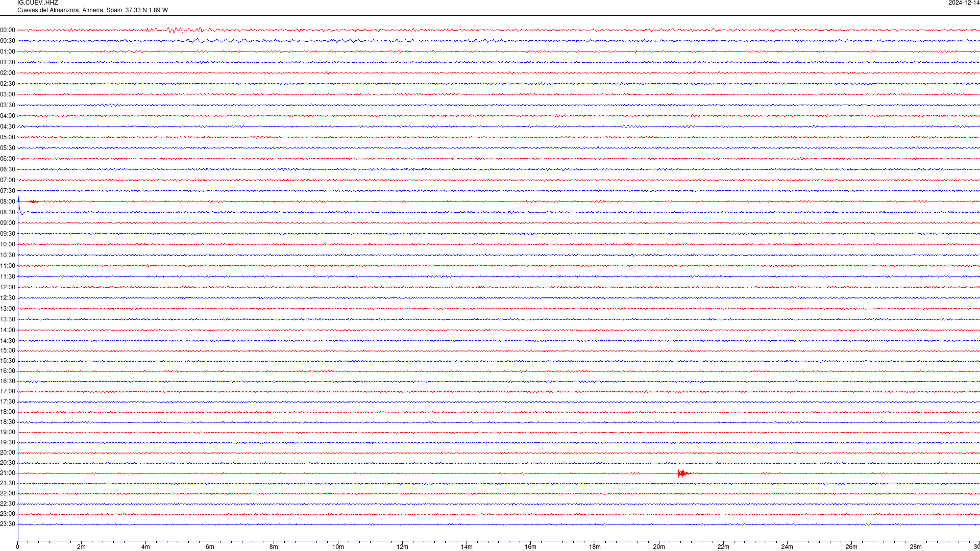Click the wave disturbance on 00:00 trace
The height and width of the screenshot is (551, 980).
(176, 30)
